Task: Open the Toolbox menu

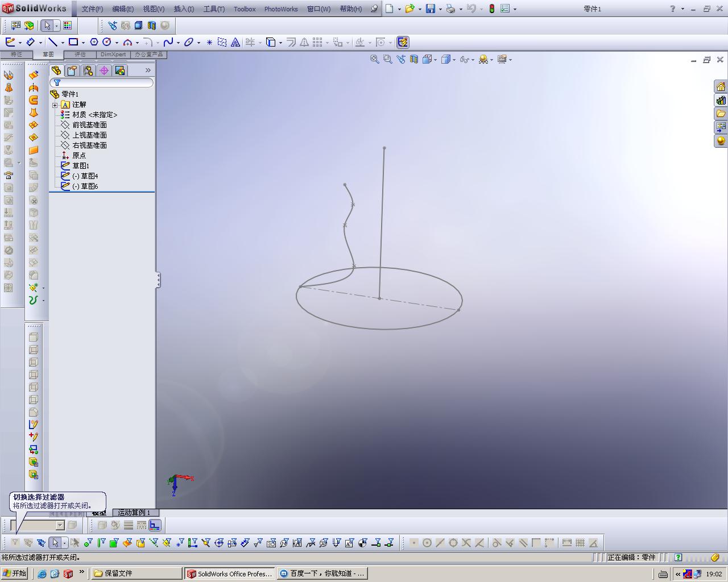Action: pyautogui.click(x=245, y=9)
